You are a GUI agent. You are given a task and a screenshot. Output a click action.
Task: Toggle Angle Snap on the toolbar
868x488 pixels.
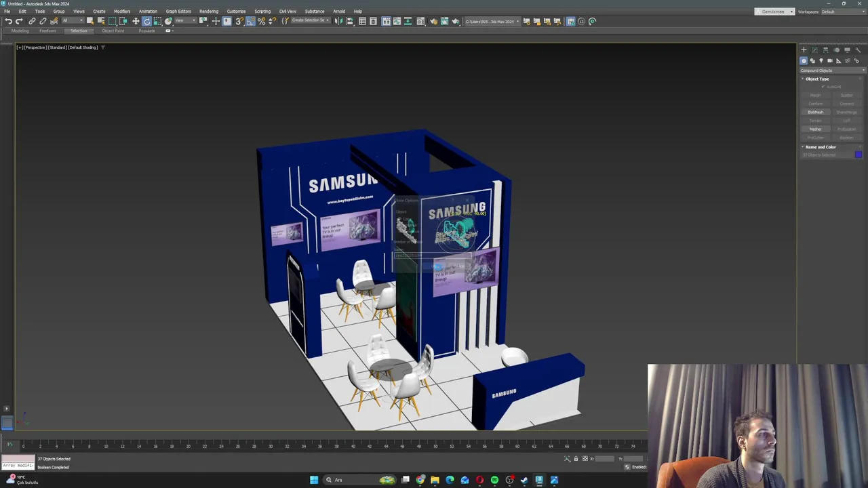250,21
